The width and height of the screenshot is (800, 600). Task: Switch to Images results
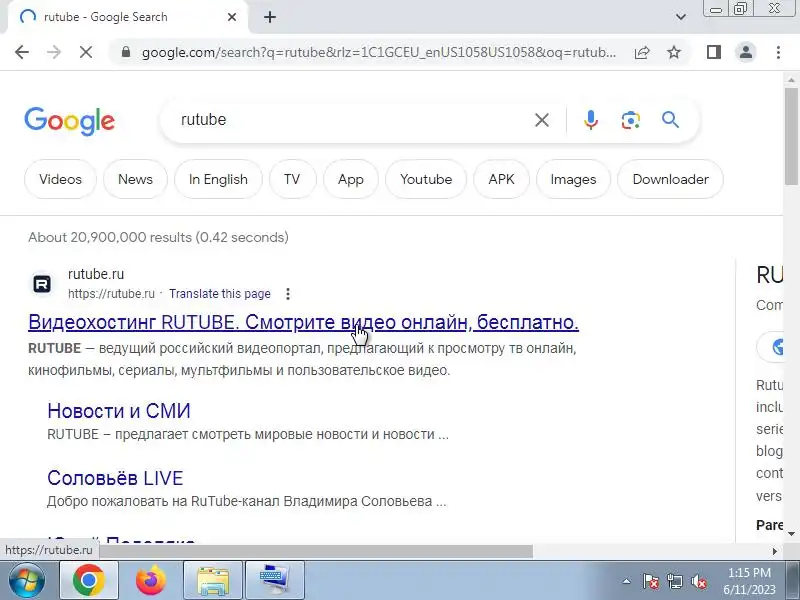573,179
